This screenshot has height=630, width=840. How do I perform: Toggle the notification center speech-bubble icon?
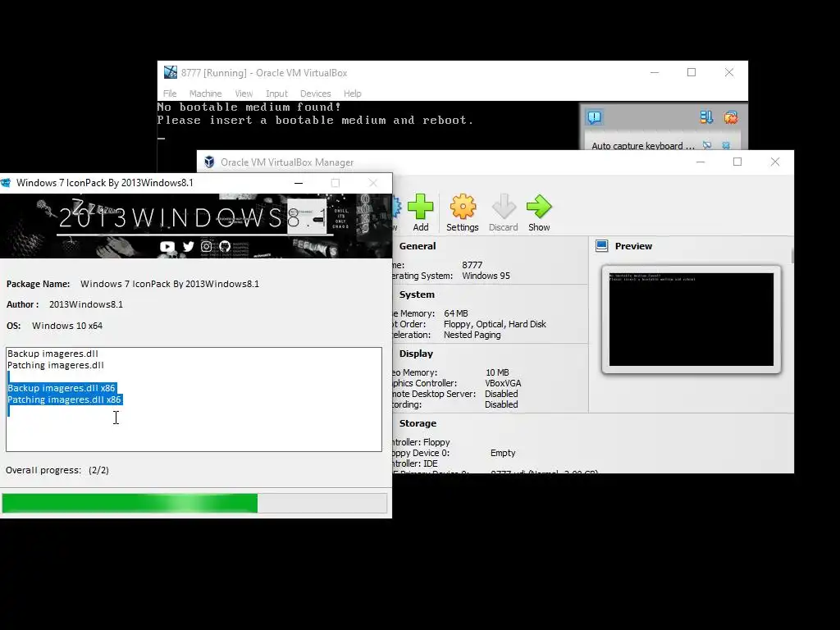[x=594, y=117]
